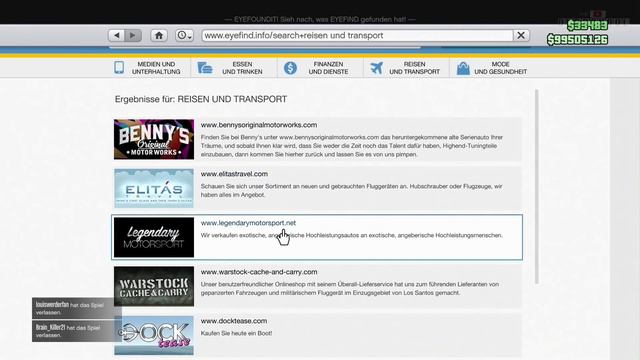This screenshot has width=640, height=360.
Task: Open the Legendary Motorsport thumbnail
Action: (x=154, y=237)
